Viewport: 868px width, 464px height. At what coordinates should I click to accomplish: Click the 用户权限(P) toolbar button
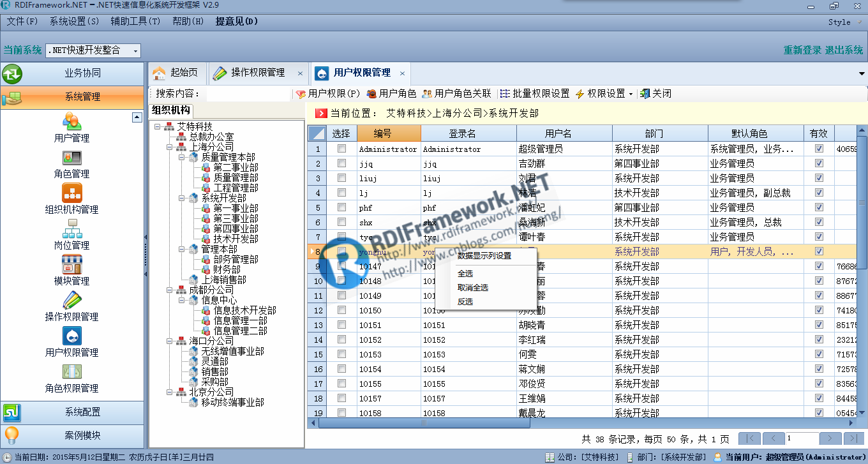328,94
